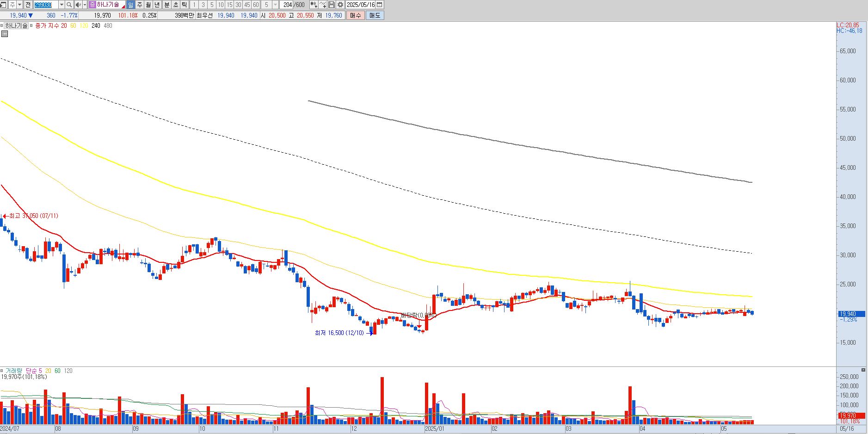Click the 전 button
This screenshot has width=868, height=434.
[x=28, y=5]
